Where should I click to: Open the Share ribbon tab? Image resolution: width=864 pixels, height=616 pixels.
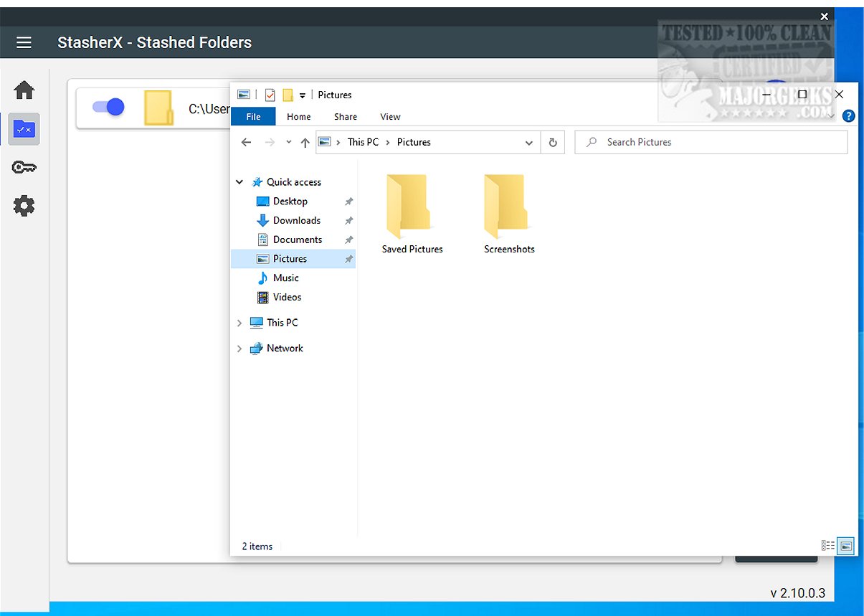pyautogui.click(x=346, y=116)
